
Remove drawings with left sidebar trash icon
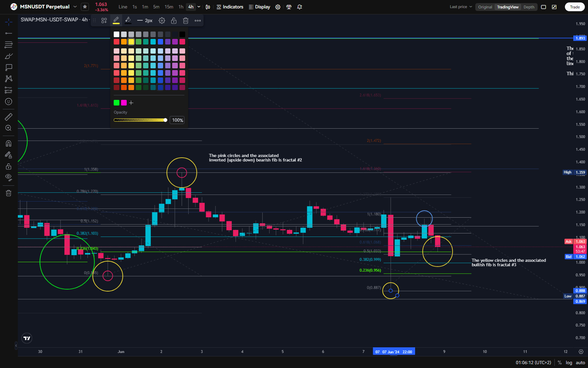point(9,193)
